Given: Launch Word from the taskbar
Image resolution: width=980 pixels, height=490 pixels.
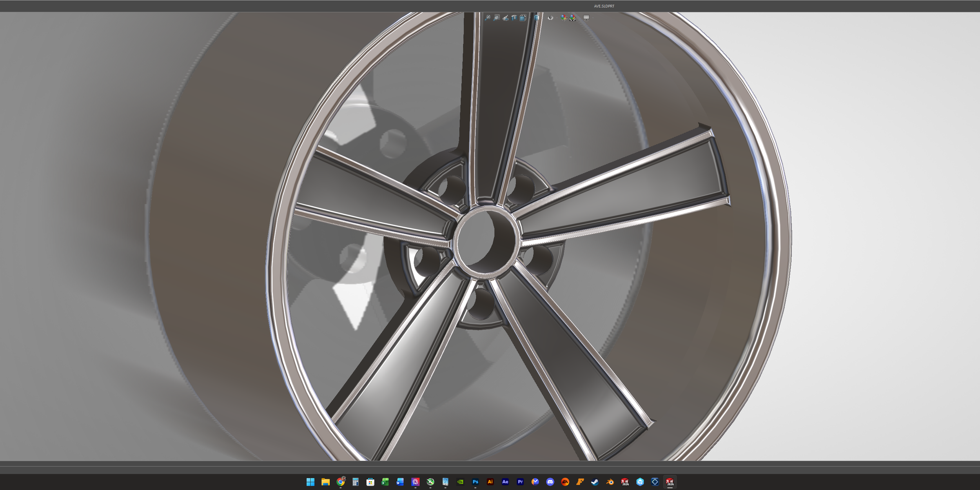Looking at the screenshot, I should pyautogui.click(x=400, y=482).
